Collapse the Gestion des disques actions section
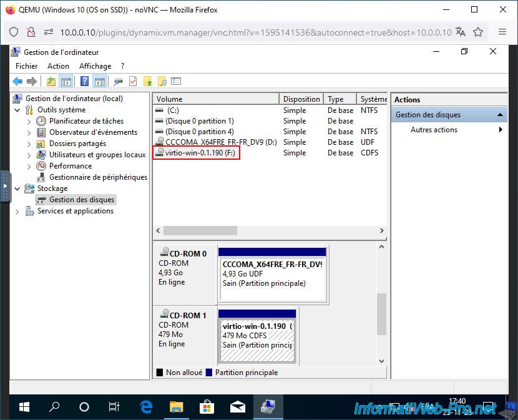 (500, 115)
